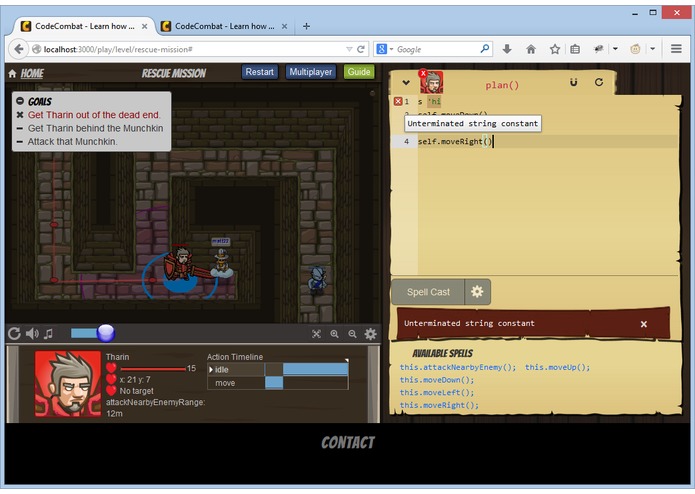The width and height of the screenshot is (695, 494).
Task: Select the blue Munchkin enemy
Action: pos(317,279)
